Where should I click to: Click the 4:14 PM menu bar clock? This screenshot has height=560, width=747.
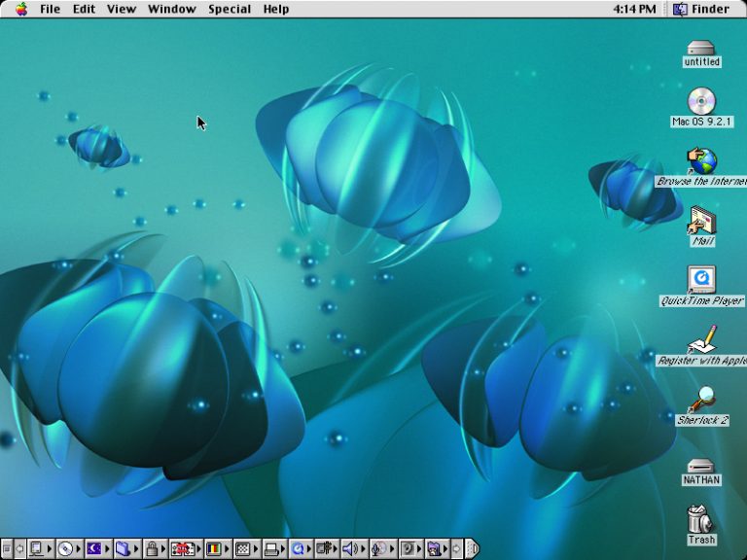[634, 9]
